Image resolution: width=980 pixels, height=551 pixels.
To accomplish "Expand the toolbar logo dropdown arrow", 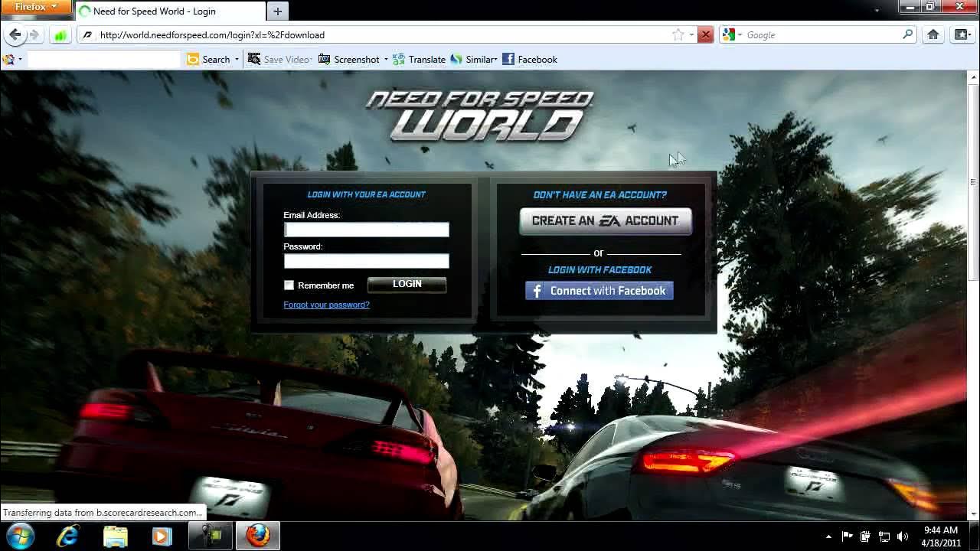I will [20, 59].
